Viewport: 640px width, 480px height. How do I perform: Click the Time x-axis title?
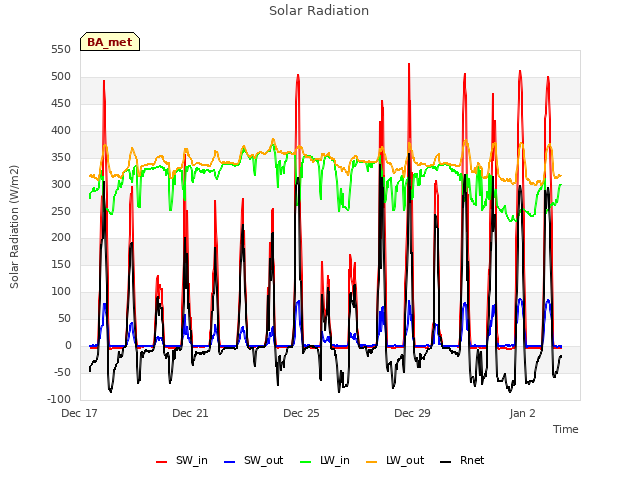pos(566,429)
